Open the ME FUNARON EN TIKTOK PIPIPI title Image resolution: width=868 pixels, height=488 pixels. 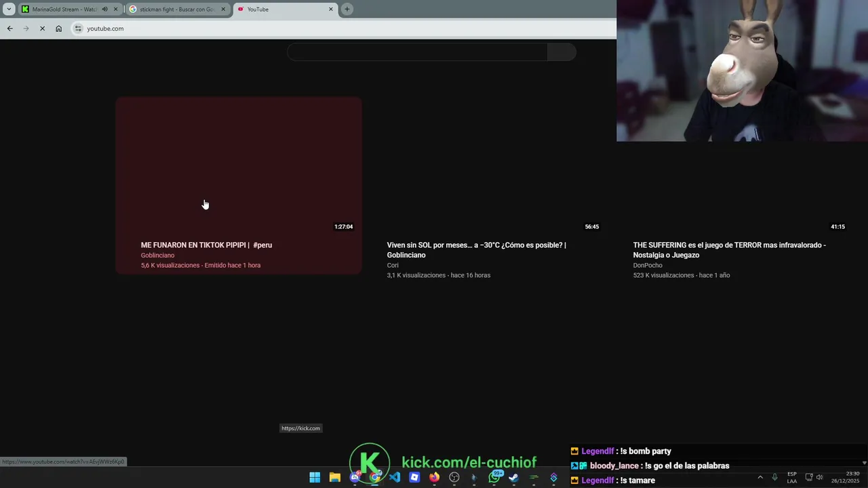click(x=206, y=245)
